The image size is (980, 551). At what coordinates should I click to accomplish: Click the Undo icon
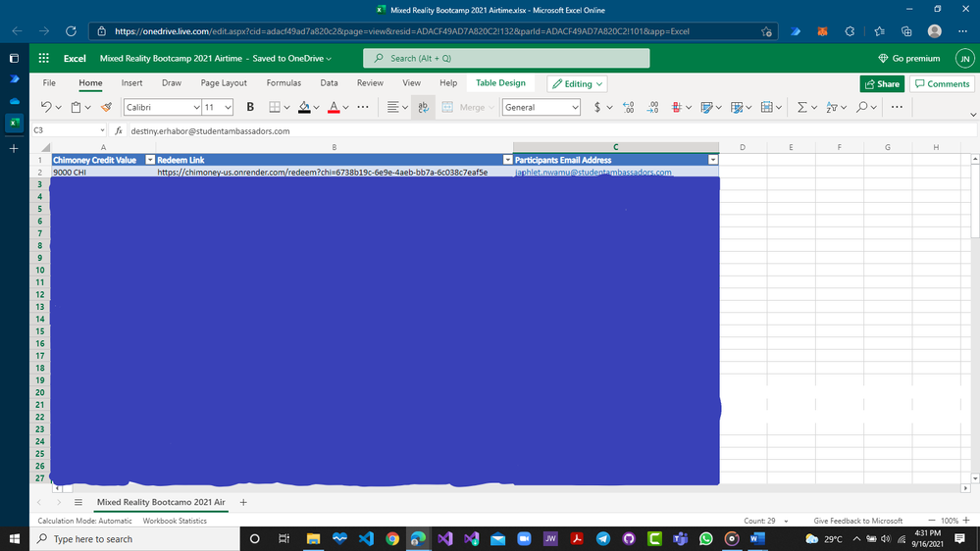coord(46,107)
